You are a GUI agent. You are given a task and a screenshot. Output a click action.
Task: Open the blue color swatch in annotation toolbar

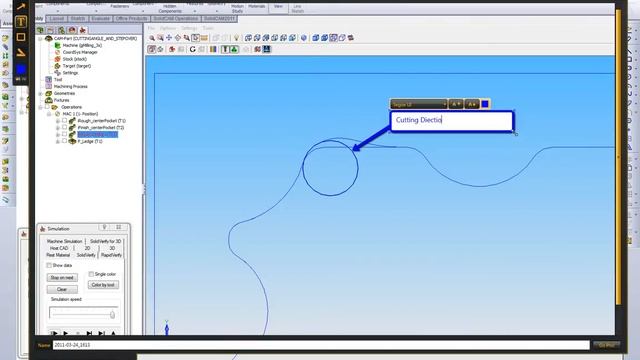tap(21, 69)
